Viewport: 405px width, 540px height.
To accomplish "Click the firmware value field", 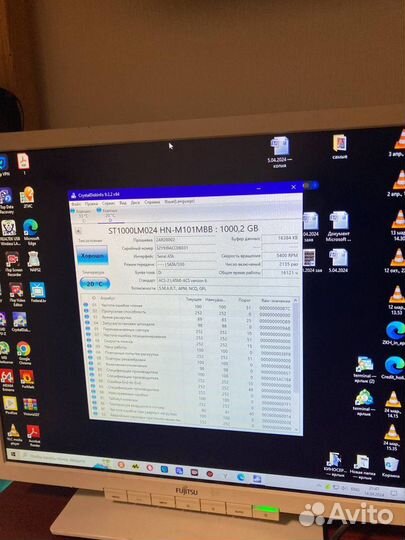I will tap(186, 239).
